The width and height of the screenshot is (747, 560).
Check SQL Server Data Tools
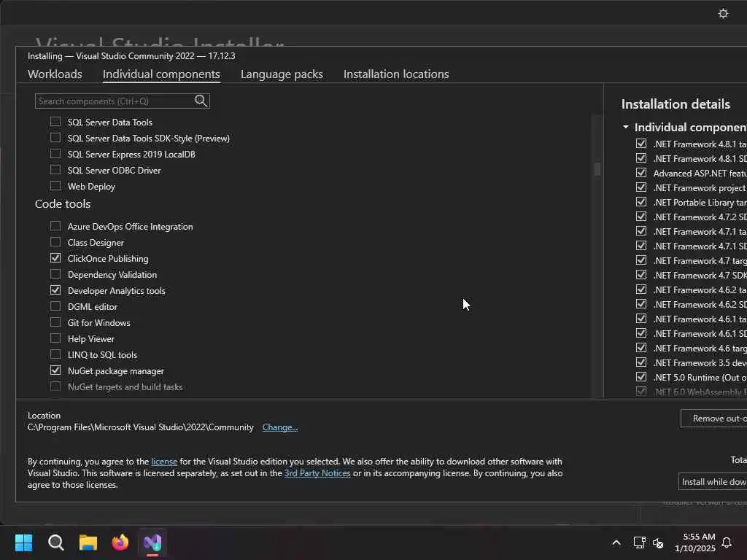click(55, 122)
